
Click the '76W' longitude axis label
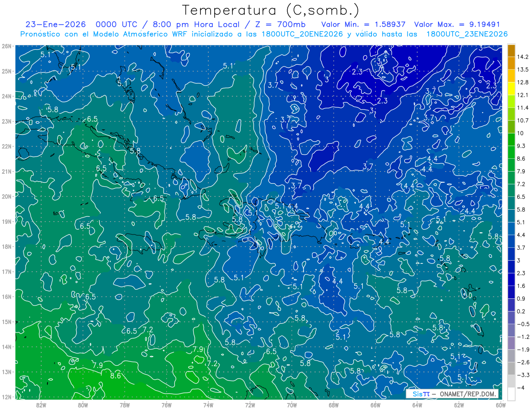[166, 405]
